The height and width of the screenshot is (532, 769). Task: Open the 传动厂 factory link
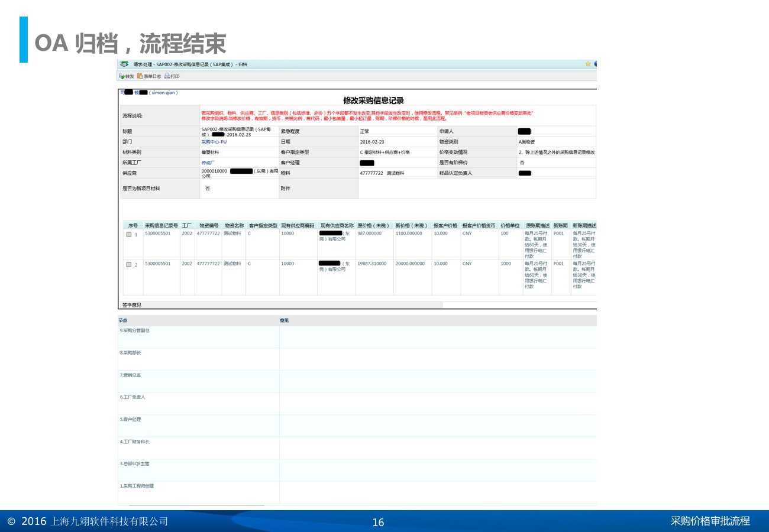point(208,162)
